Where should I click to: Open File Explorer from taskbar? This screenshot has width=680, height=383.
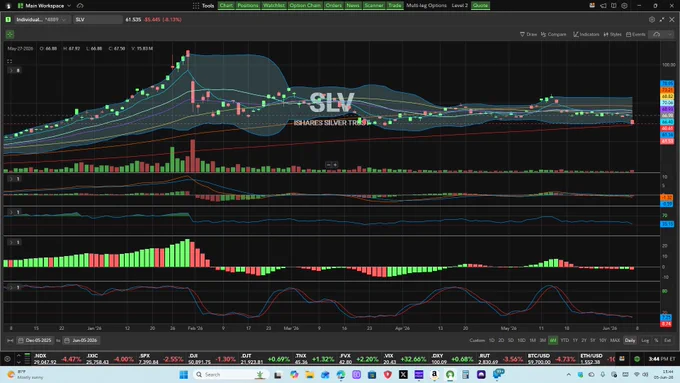(x=309, y=374)
